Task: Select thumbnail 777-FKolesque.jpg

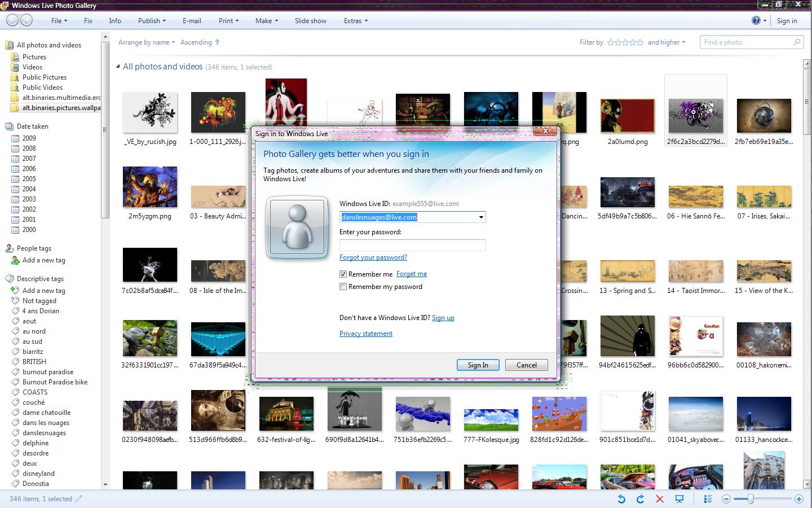Action: (491, 420)
